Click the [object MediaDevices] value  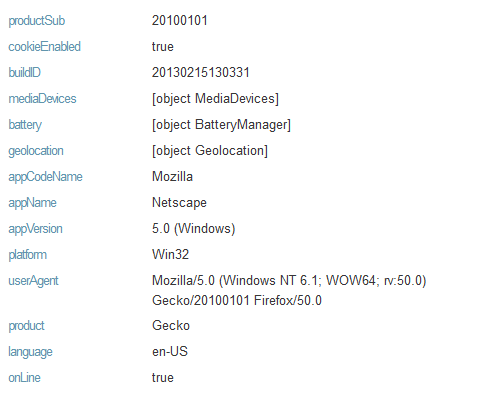(215, 99)
